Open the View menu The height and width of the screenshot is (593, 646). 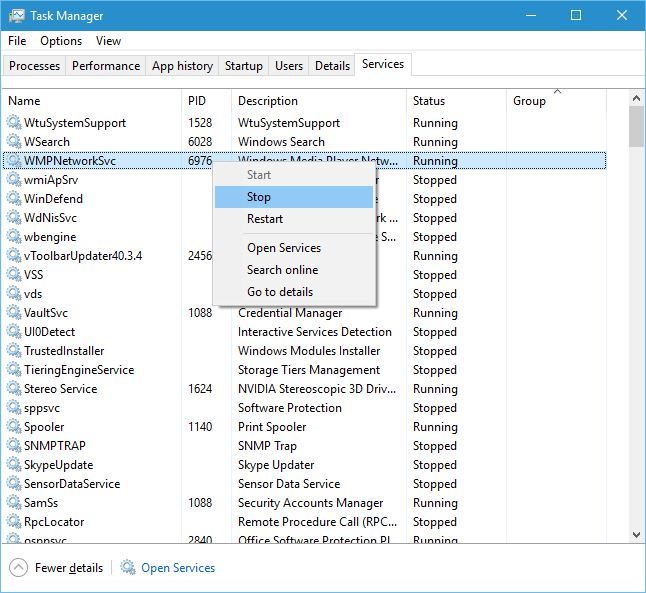(x=108, y=41)
